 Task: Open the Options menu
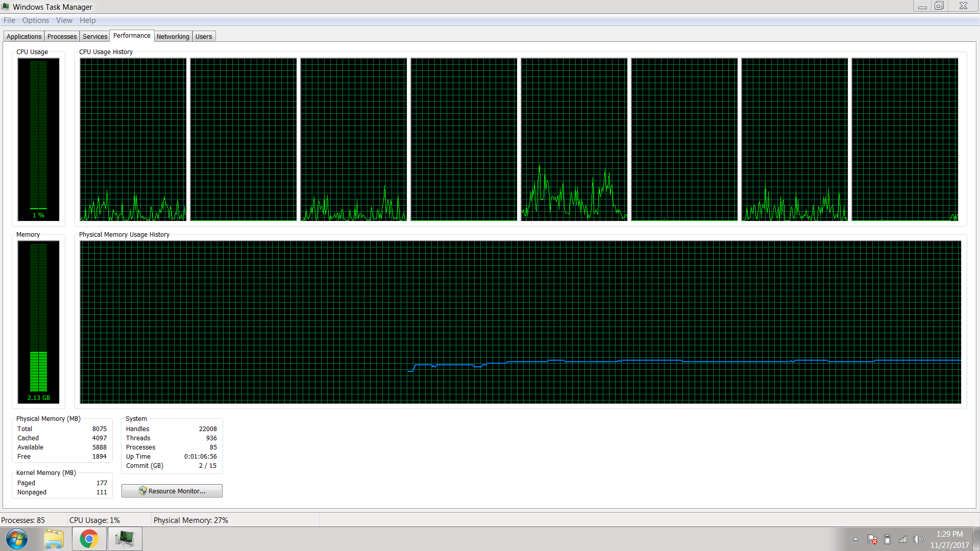[x=36, y=20]
